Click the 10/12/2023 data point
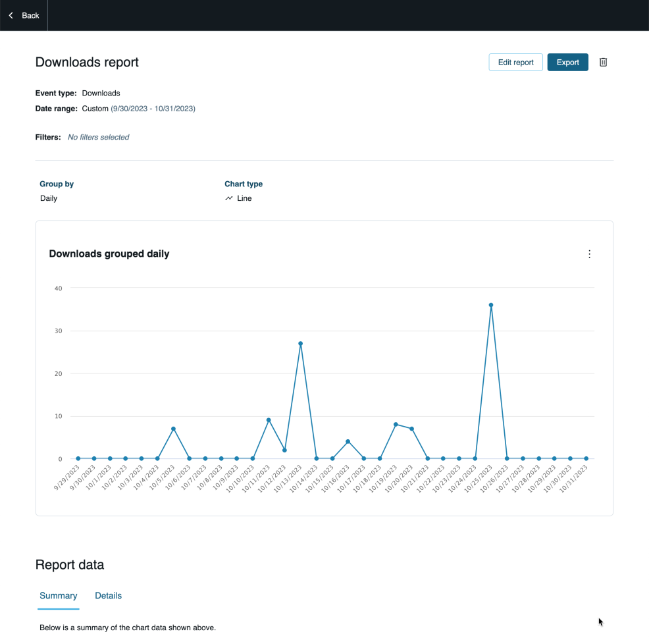The height and width of the screenshot is (644, 649). click(x=284, y=450)
